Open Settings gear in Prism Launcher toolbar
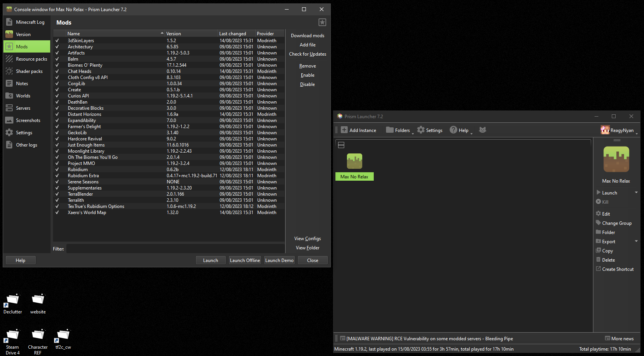The height and width of the screenshot is (356, 644). [x=421, y=130]
